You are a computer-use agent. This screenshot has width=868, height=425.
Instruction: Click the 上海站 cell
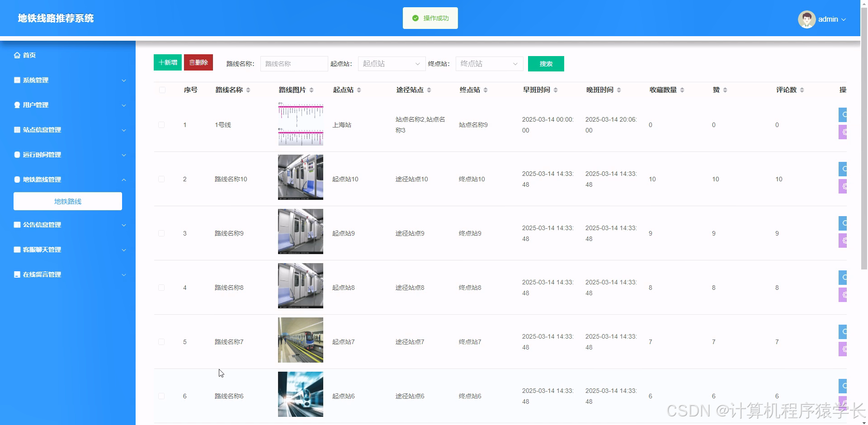tap(342, 125)
